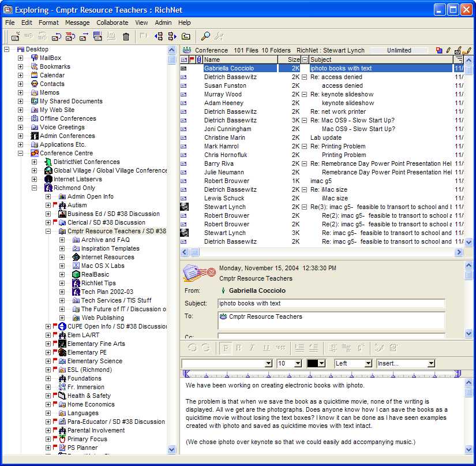The width and height of the screenshot is (476, 466).
Task: Collapse the 'Re: keynote slideshow' thread
Action: click(x=304, y=94)
